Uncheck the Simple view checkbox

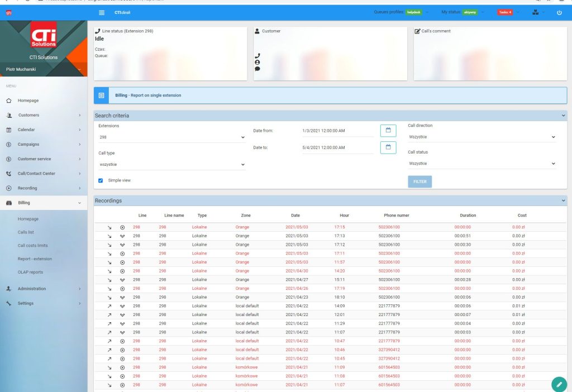click(x=101, y=180)
